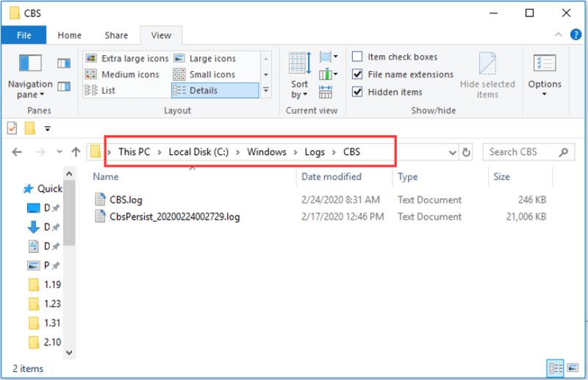Click the Properties quick access icon
The image size is (588, 380).
[x=12, y=129]
